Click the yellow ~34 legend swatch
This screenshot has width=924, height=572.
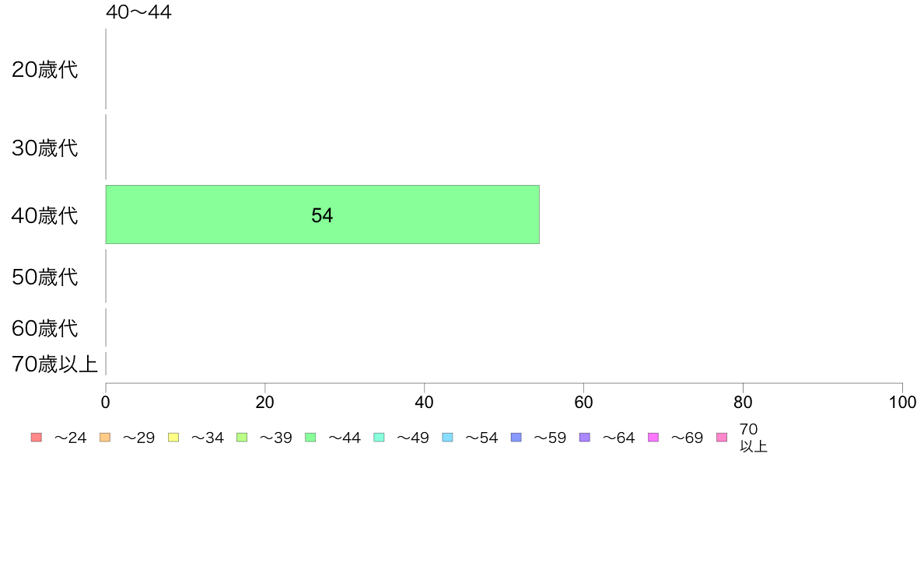(x=173, y=437)
